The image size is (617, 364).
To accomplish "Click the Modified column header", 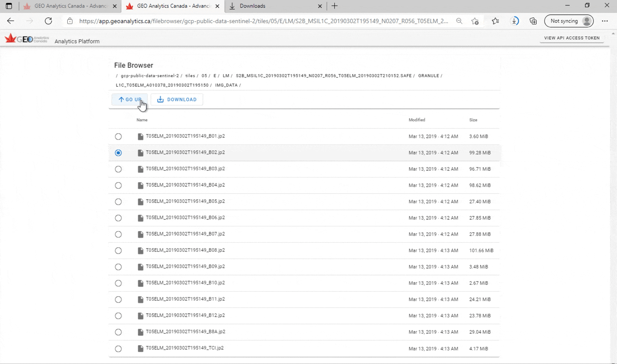I will pos(417,120).
